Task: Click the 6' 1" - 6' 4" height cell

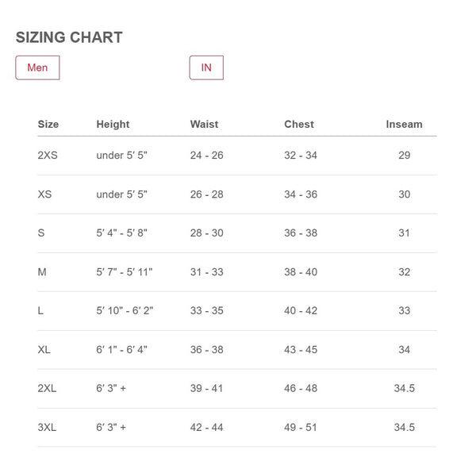Action: (x=121, y=349)
